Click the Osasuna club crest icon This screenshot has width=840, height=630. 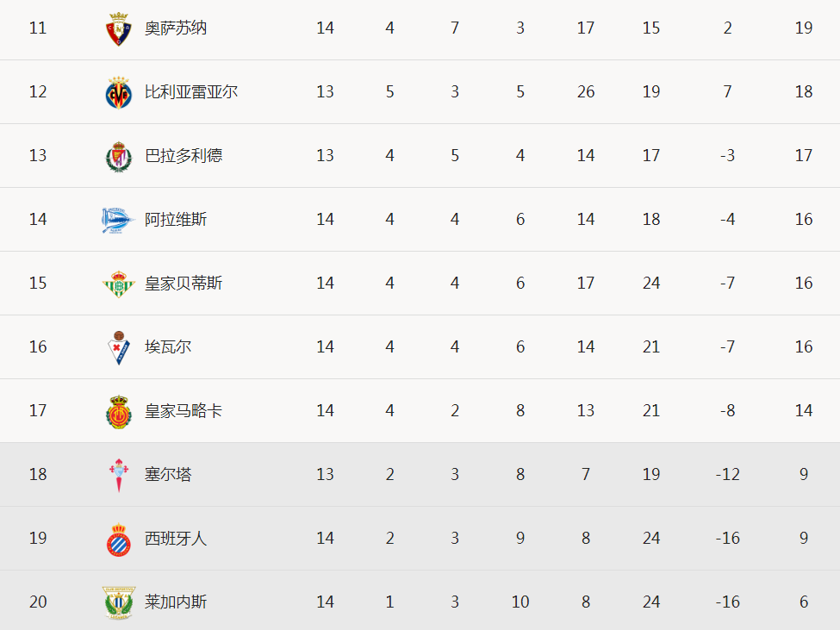click(118, 28)
